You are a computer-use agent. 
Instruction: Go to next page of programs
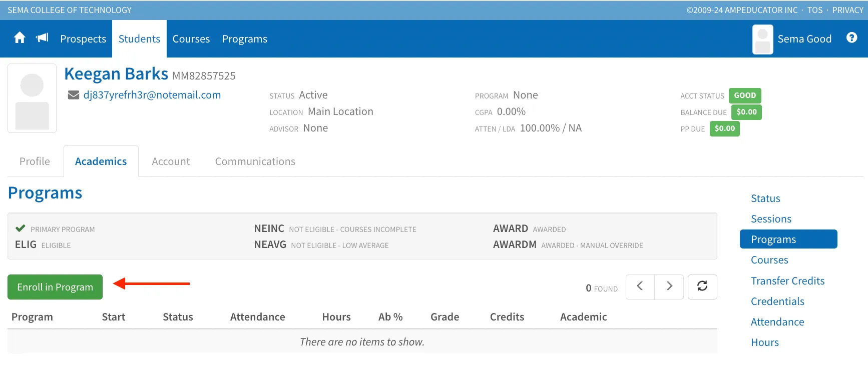click(669, 286)
